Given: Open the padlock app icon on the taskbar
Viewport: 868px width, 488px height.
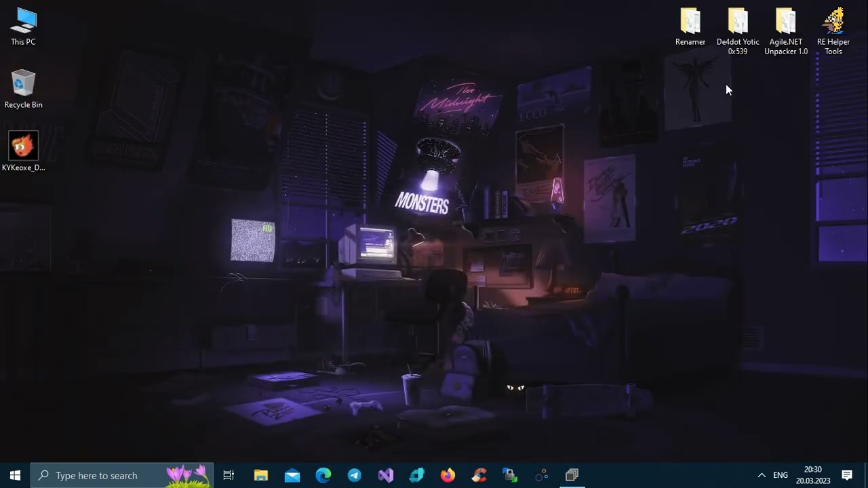Looking at the screenshot, I should tap(511, 475).
